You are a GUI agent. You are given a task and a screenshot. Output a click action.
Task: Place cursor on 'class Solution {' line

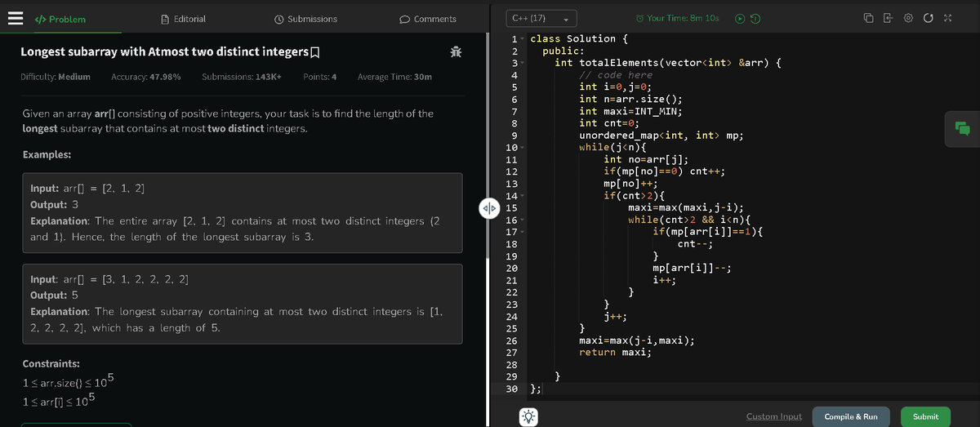coord(578,38)
